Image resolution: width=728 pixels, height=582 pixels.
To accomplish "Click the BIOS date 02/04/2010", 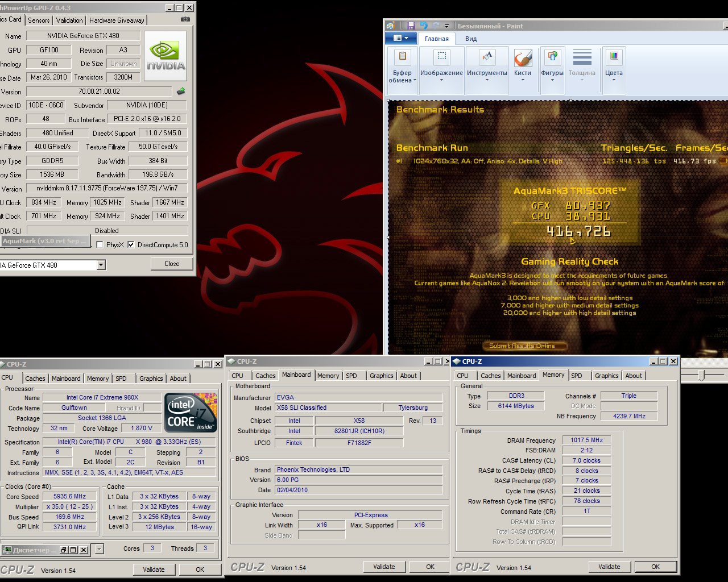I will 359,490.
